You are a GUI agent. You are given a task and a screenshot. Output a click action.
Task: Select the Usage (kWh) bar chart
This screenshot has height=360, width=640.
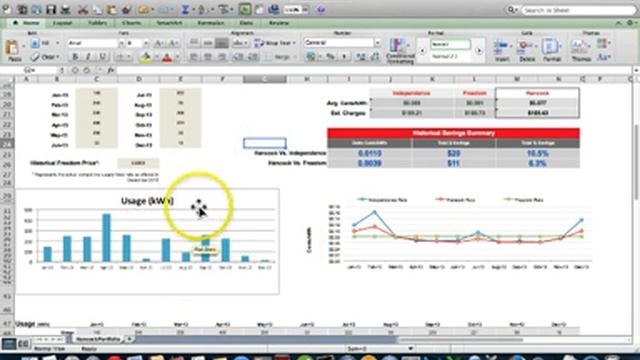pos(147,241)
